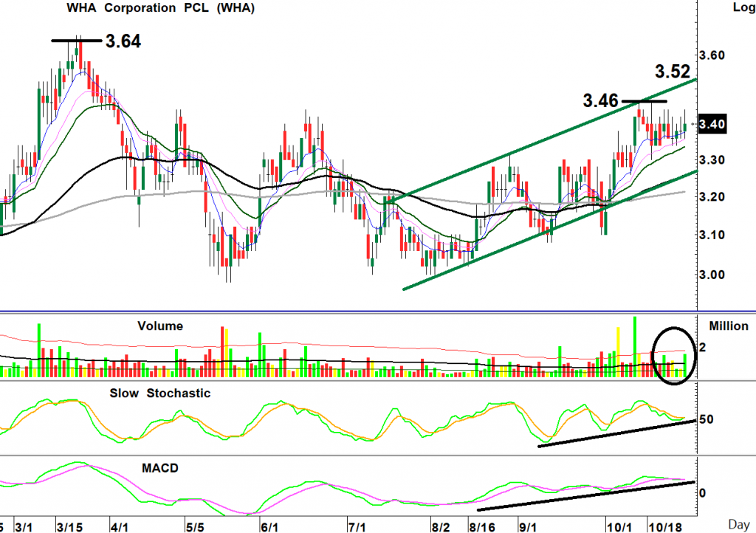The image size is (756, 533).
Task: Click the 6/1 date axis label
Action: [x=269, y=527]
